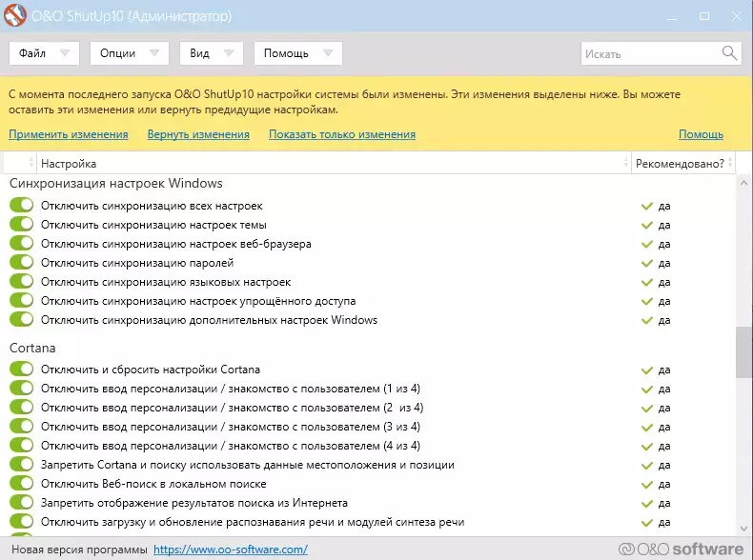753x560 pixels.
Task: Click the O&O software logo in status bar
Action: (681, 549)
